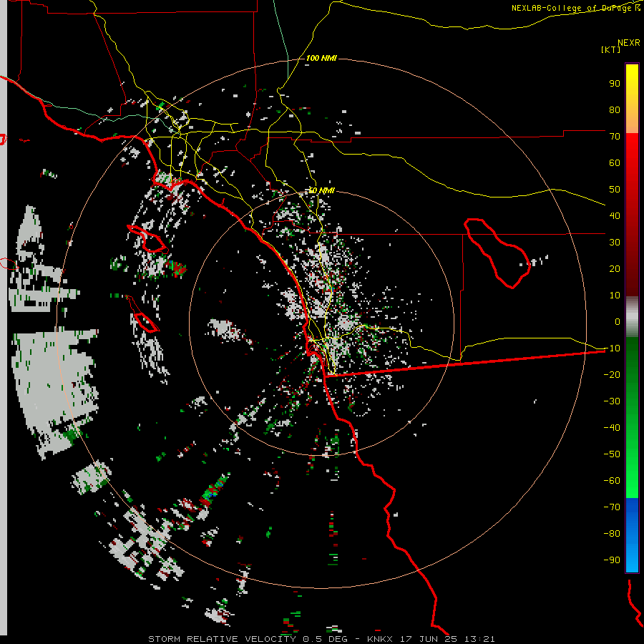Pick the gray zero-velocity segment of the color bar
The height and width of the screenshot is (644, 644).
632,317
